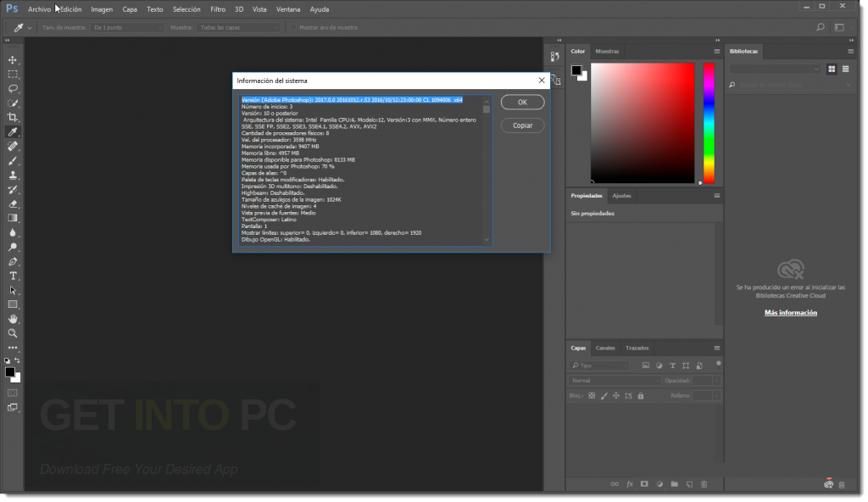Select the Zoom tool
Viewport: 868px width, 502px height.
click(13, 333)
